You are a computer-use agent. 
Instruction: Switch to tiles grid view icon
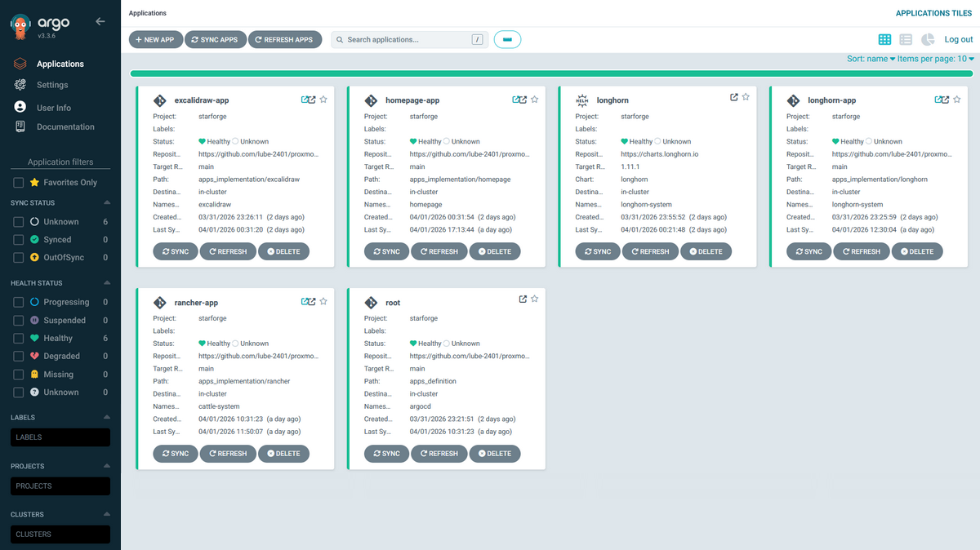[x=884, y=39]
